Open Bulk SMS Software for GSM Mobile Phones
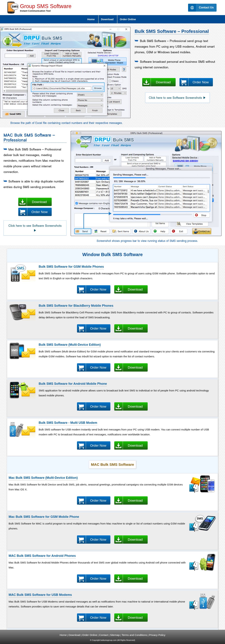This screenshot has width=225, height=644. click(x=71, y=266)
